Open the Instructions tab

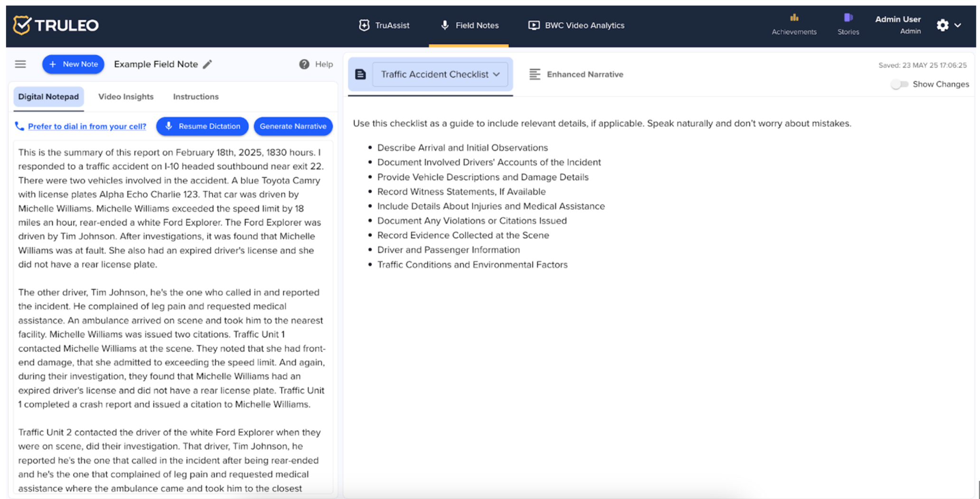(x=195, y=97)
